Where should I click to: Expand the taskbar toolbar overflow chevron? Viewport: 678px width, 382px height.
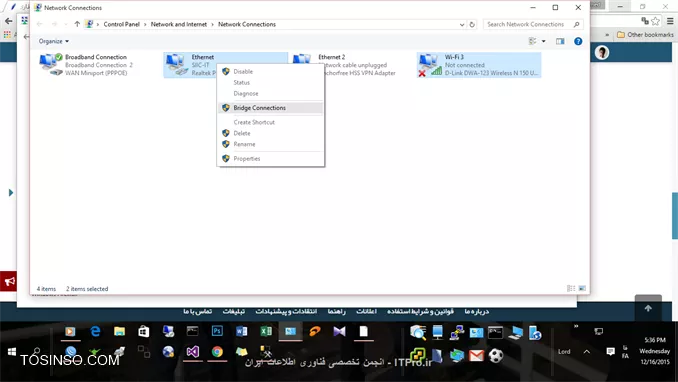pos(576,326)
